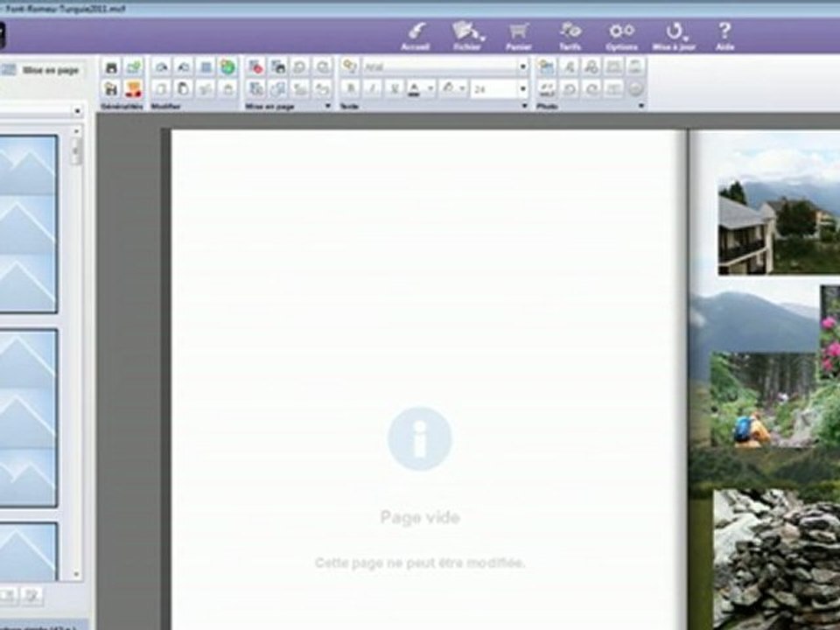Viewport: 840px width, 630px height.
Task: Open the font size dropdown arrow
Action: coord(523,89)
